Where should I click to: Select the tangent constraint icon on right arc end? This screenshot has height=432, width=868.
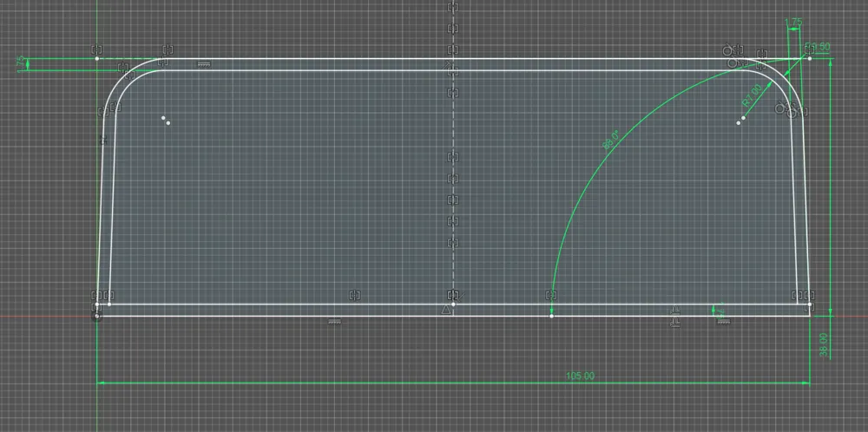pos(782,108)
